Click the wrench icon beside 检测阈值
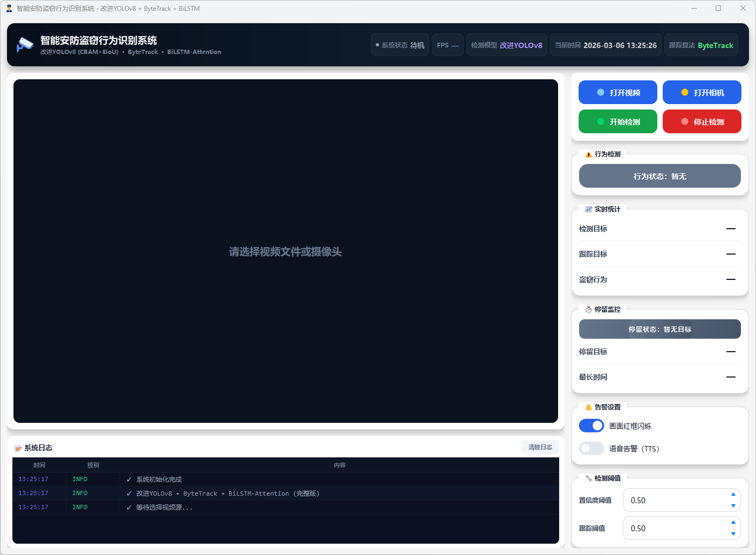 [x=588, y=478]
